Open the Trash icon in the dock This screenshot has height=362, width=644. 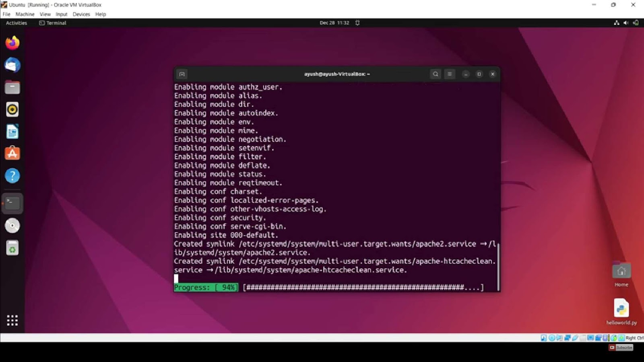click(x=12, y=248)
